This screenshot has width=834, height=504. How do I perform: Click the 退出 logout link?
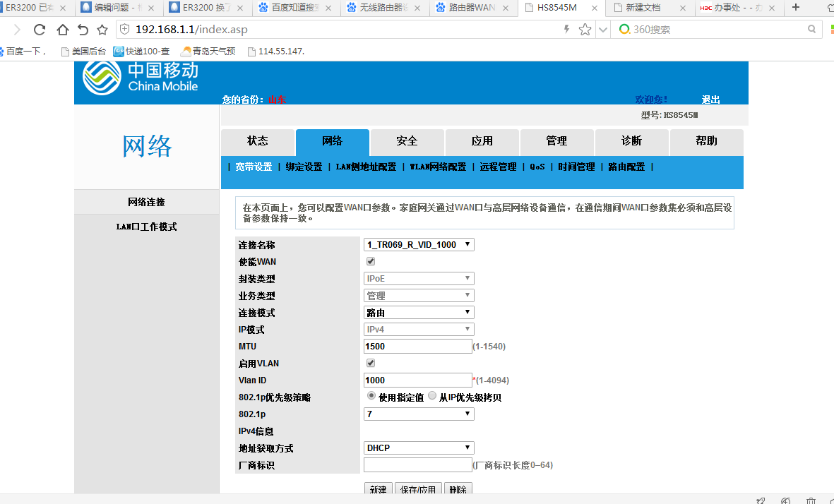[x=710, y=100]
